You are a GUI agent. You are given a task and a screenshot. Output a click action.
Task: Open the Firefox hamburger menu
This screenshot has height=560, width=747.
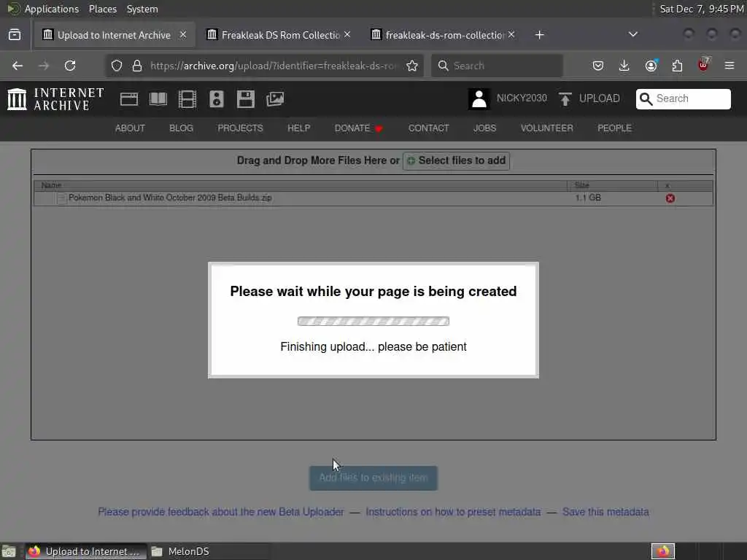729,66
